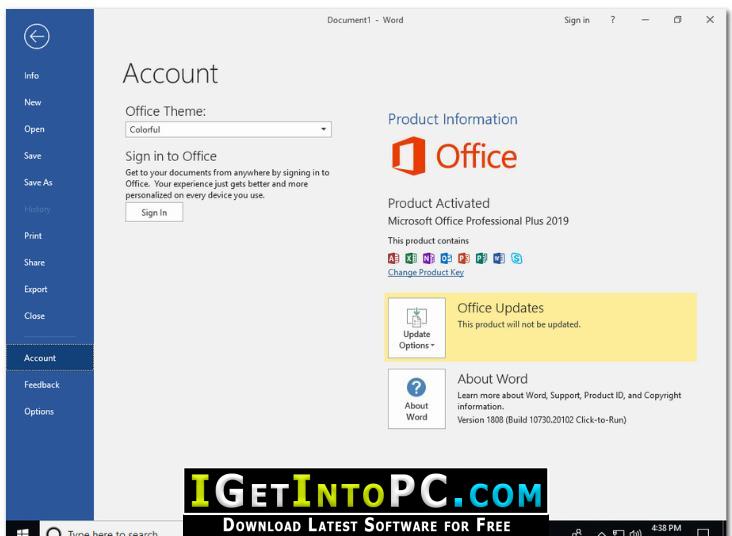Click the Word product icon

click(x=499, y=258)
